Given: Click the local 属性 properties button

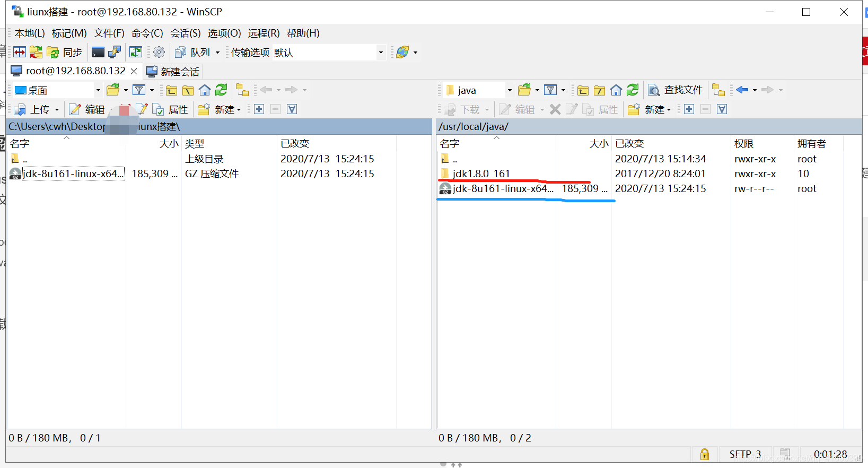Looking at the screenshot, I should 170,109.
